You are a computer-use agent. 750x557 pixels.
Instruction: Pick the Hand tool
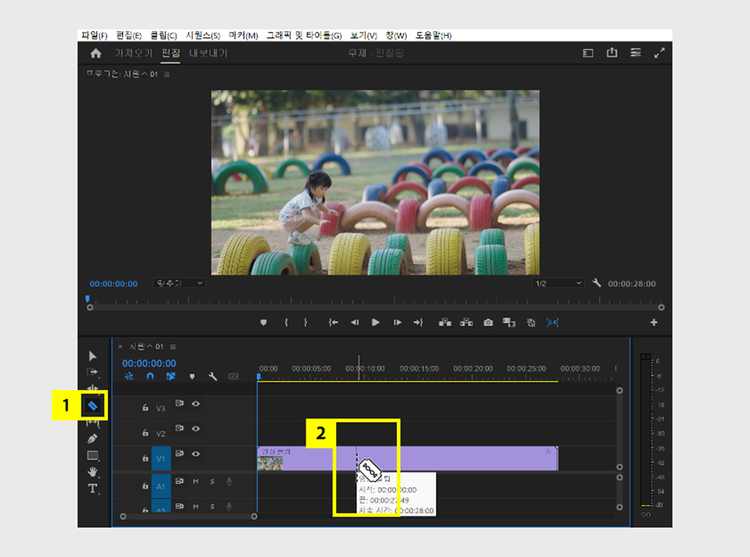point(93,472)
